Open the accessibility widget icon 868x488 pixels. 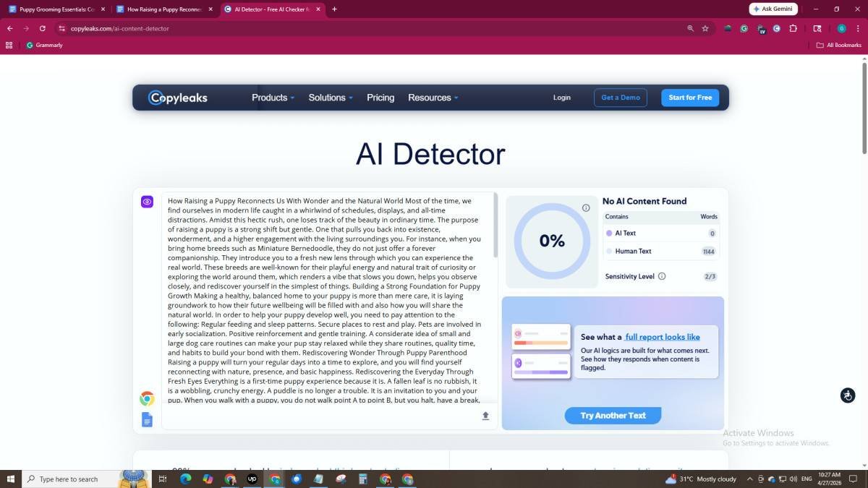(x=848, y=395)
